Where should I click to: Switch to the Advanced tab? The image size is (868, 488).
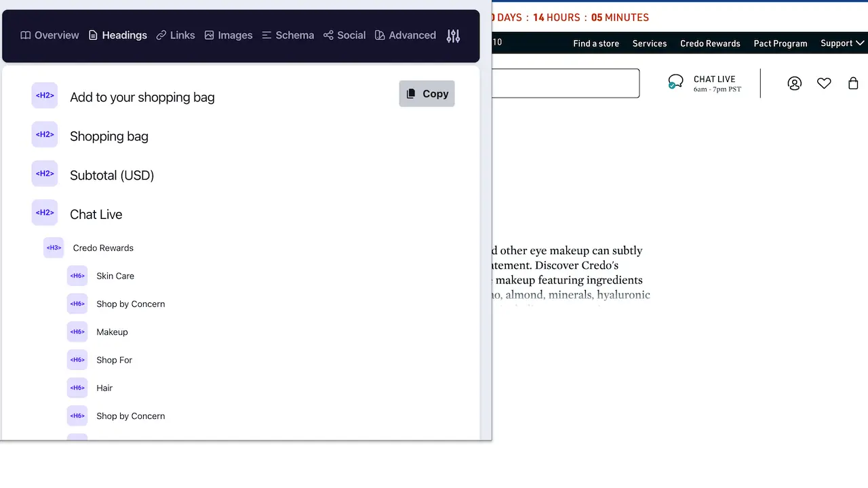(406, 35)
